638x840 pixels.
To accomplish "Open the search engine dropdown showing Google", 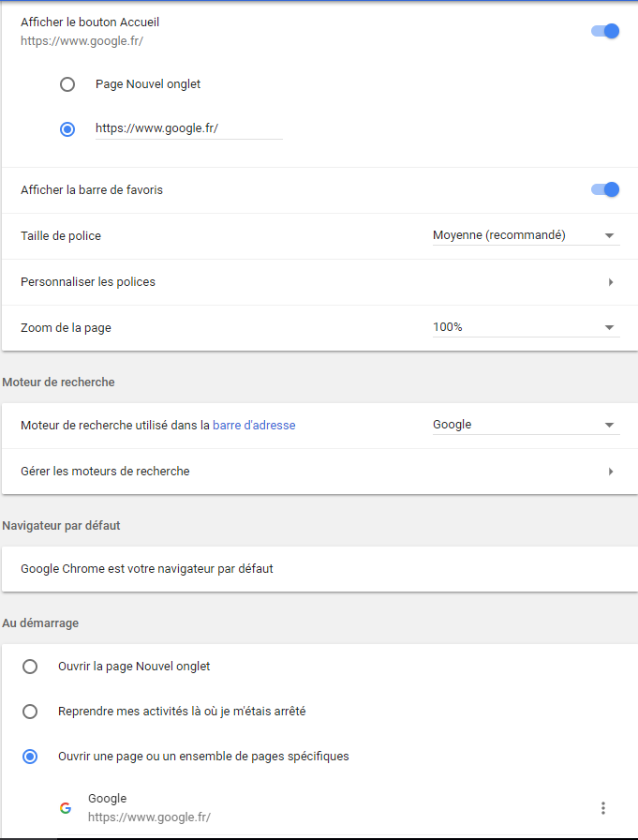I will tap(525, 425).
